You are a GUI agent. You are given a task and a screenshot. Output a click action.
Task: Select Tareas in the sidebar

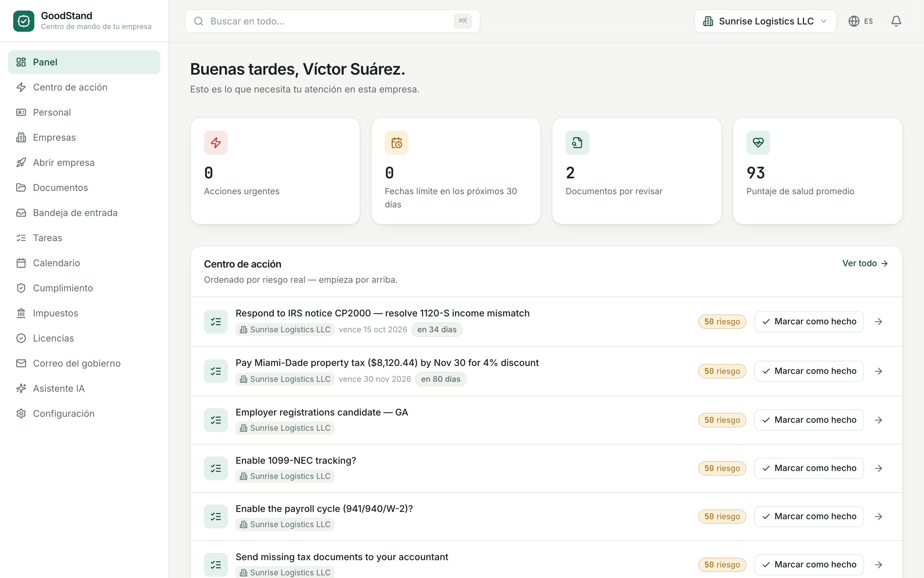(84, 238)
